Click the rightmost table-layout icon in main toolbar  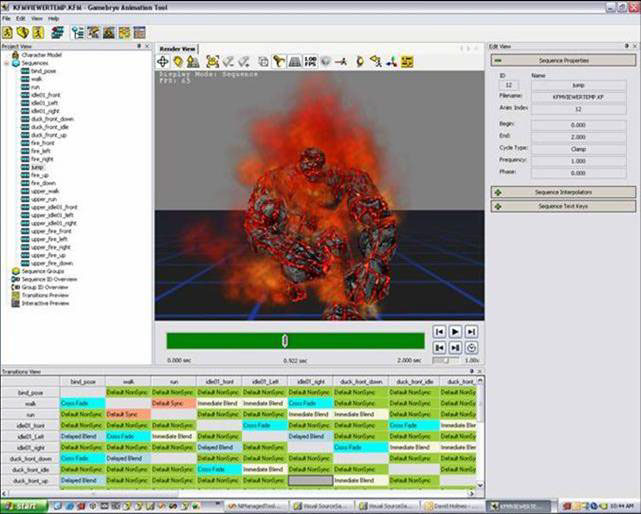[139, 33]
